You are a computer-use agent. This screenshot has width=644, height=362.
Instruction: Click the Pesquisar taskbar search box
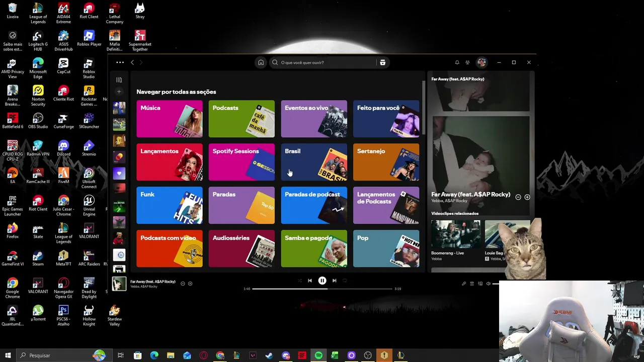tap(65, 355)
